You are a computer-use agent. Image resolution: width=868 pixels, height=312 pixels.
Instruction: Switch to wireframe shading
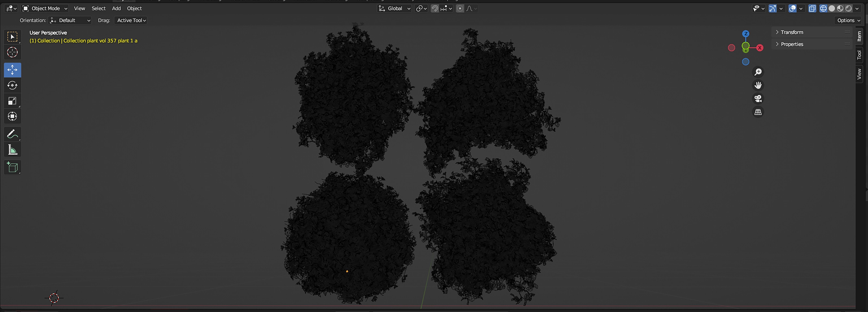tap(823, 8)
